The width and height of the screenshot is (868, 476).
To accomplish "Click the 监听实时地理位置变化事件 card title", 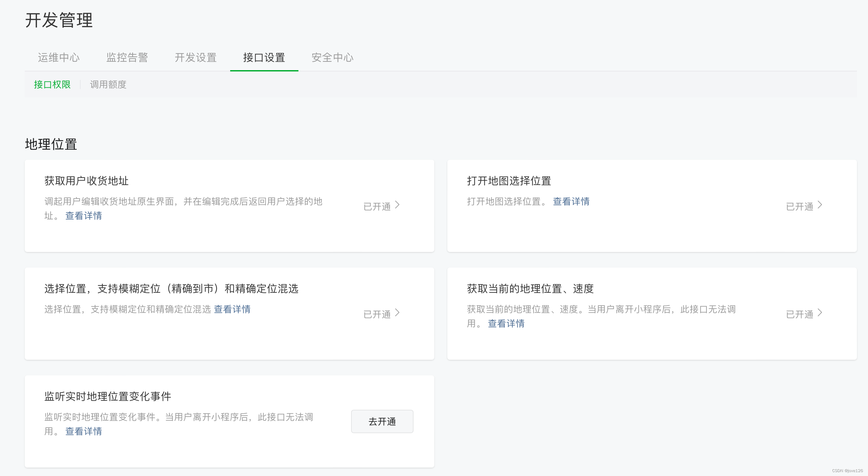I will pos(108,396).
